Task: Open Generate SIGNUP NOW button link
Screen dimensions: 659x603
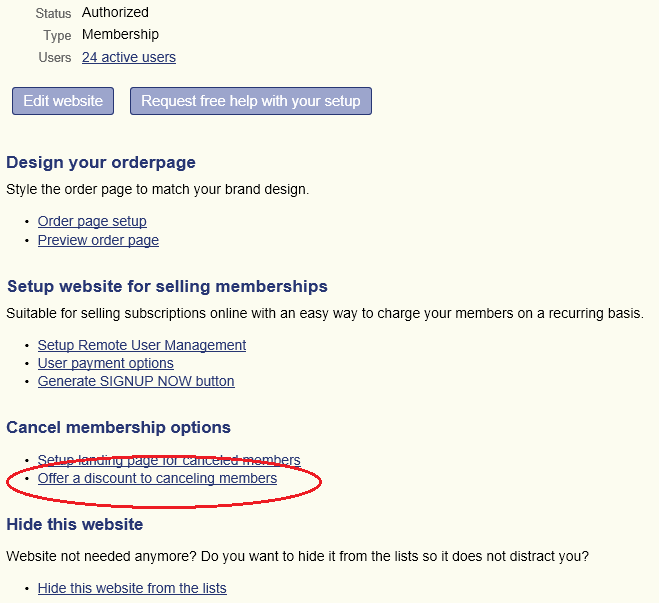Action: tap(136, 381)
